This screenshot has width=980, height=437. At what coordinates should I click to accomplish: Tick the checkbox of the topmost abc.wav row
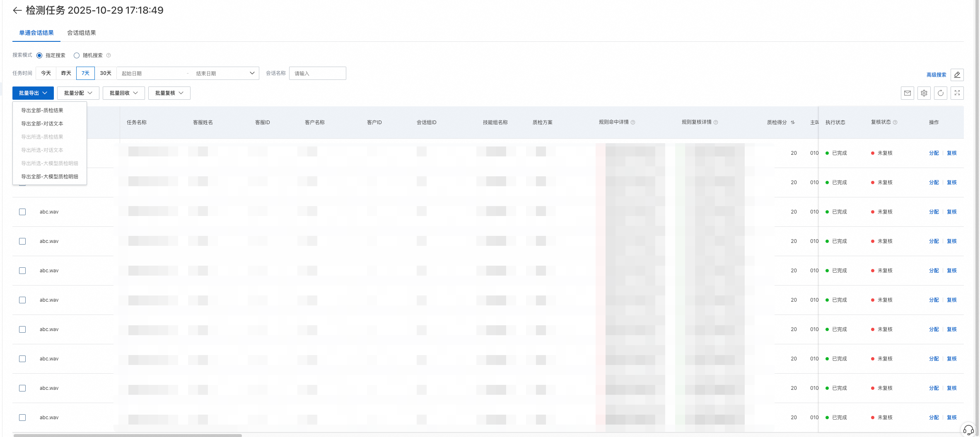(22, 212)
